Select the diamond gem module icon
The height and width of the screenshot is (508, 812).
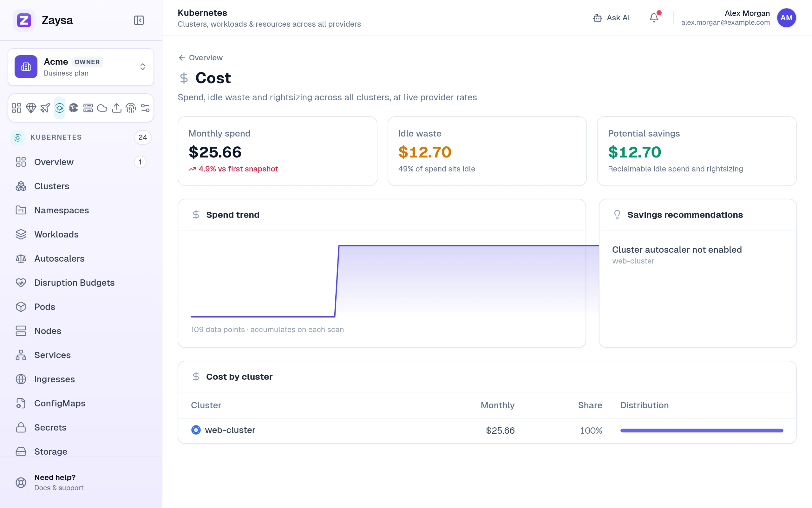click(31, 108)
